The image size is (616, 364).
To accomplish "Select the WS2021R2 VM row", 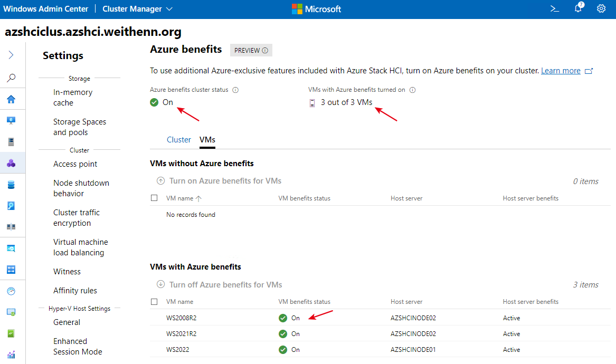I will (380, 334).
